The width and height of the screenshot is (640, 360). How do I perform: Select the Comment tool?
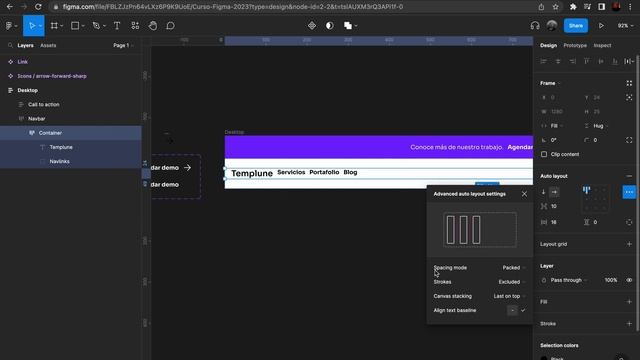click(x=171, y=26)
